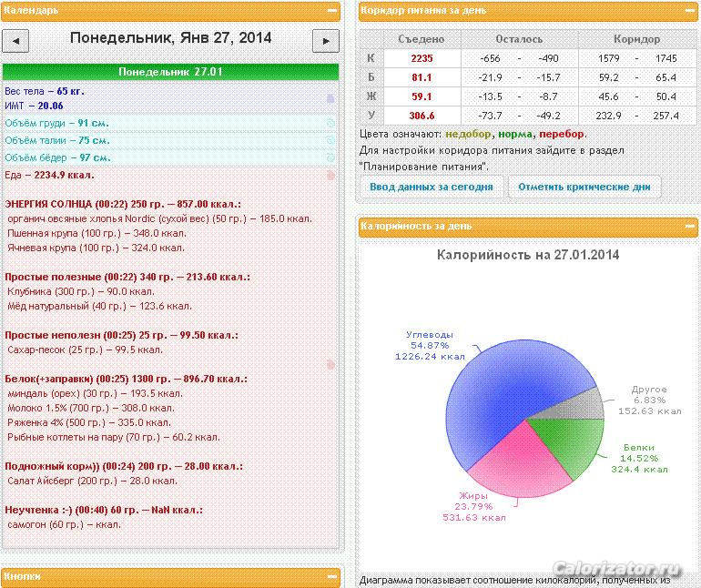Click the Углеводы 54.87% chart label
Viewport: 701px width, 588px height.
click(430, 346)
